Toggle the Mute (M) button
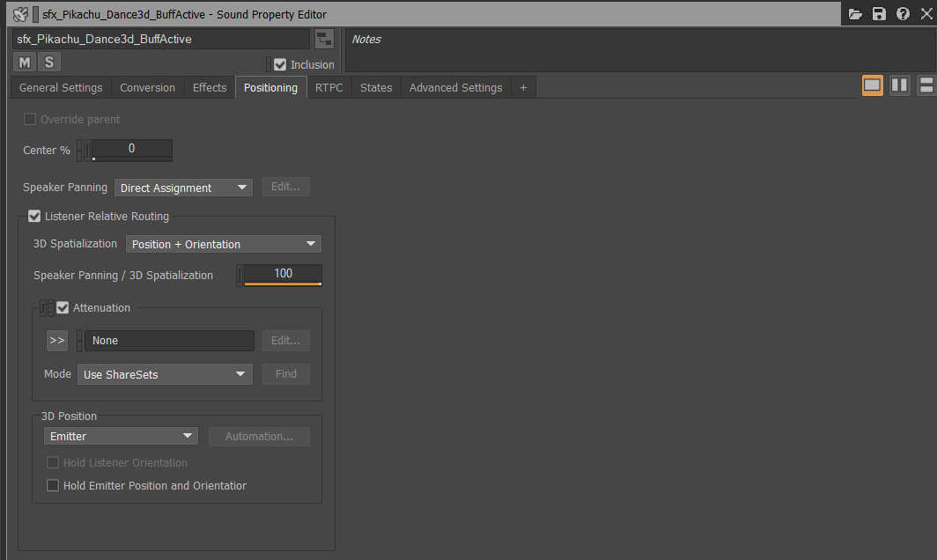Image resolution: width=937 pixels, height=560 pixels. pos(25,63)
